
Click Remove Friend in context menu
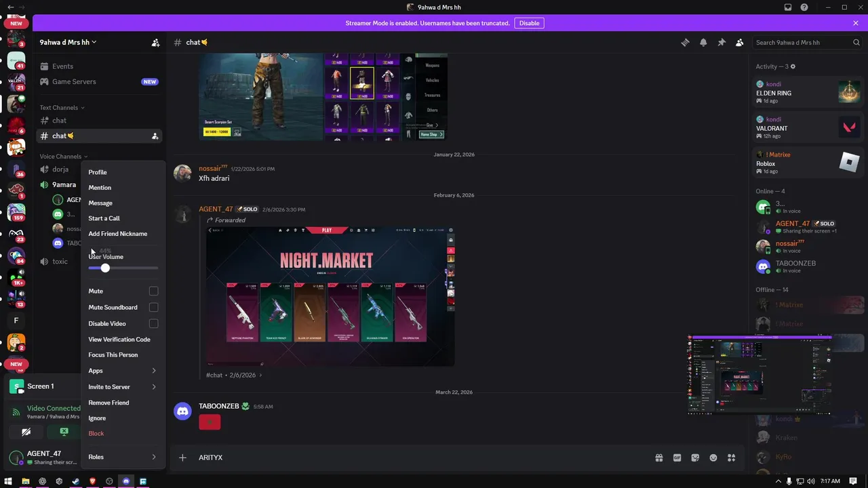(123, 403)
